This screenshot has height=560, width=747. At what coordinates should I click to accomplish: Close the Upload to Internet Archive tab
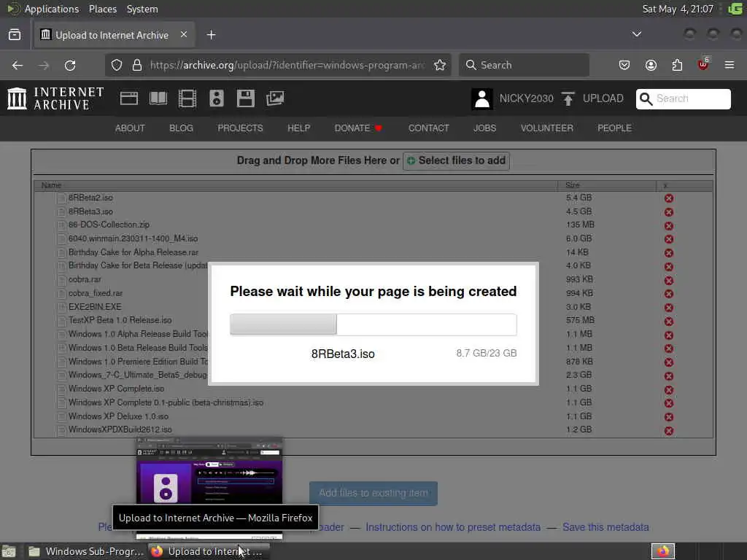point(183,35)
